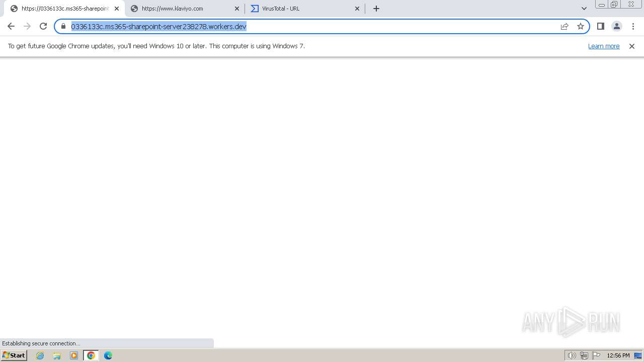644x362 pixels.
Task: Close the ms365-sharepoint tab
Action: pyautogui.click(x=117, y=9)
